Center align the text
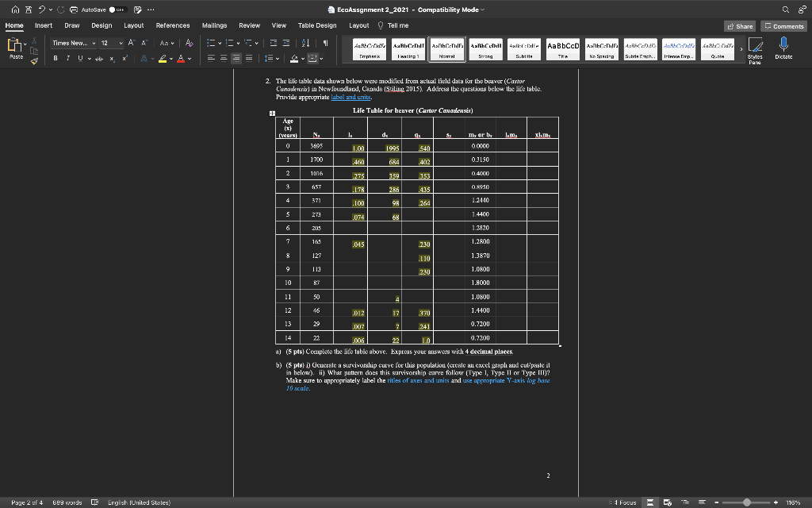This screenshot has height=508, width=812. click(x=224, y=59)
